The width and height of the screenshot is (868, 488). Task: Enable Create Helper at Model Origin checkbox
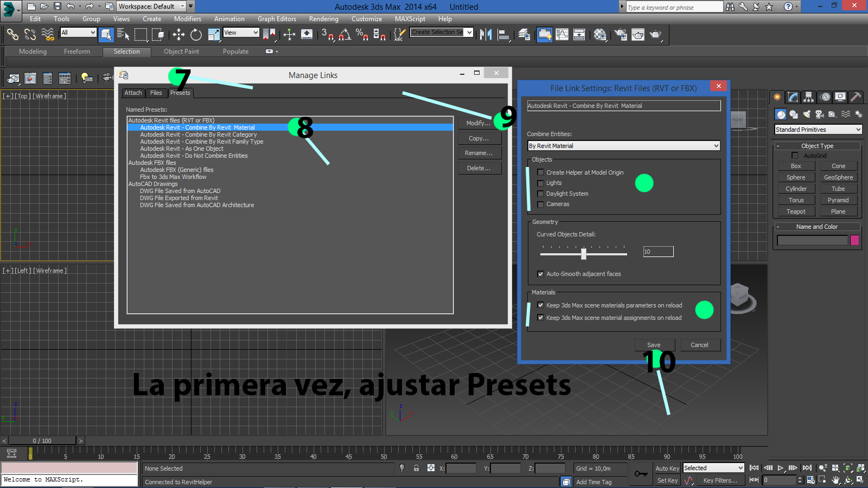[x=540, y=172]
